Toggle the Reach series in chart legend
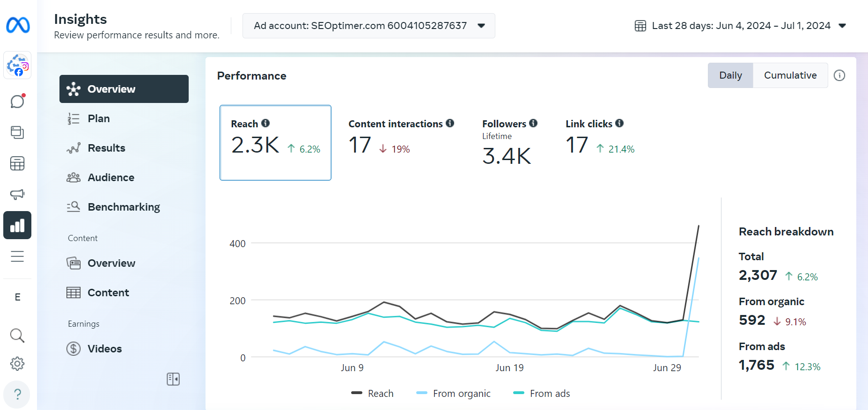 373,394
